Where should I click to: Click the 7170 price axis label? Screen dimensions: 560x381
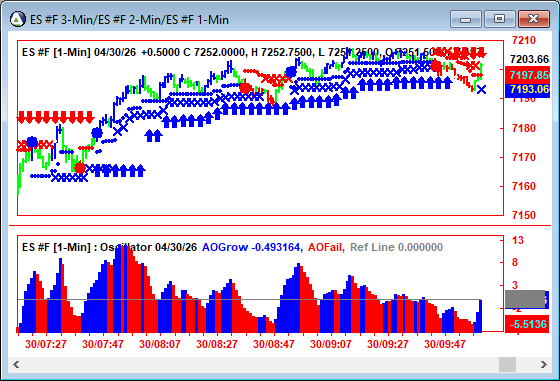(x=524, y=157)
